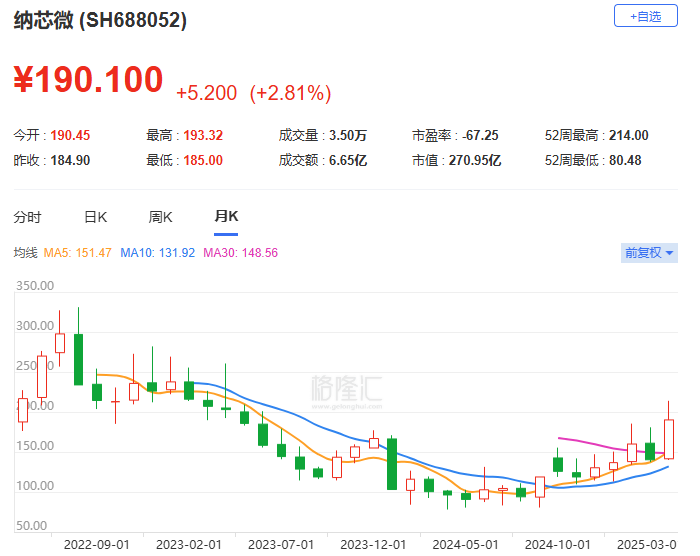700x556 pixels.
Task: Switch to the 周K weekly chart tab
Action: [x=160, y=217]
